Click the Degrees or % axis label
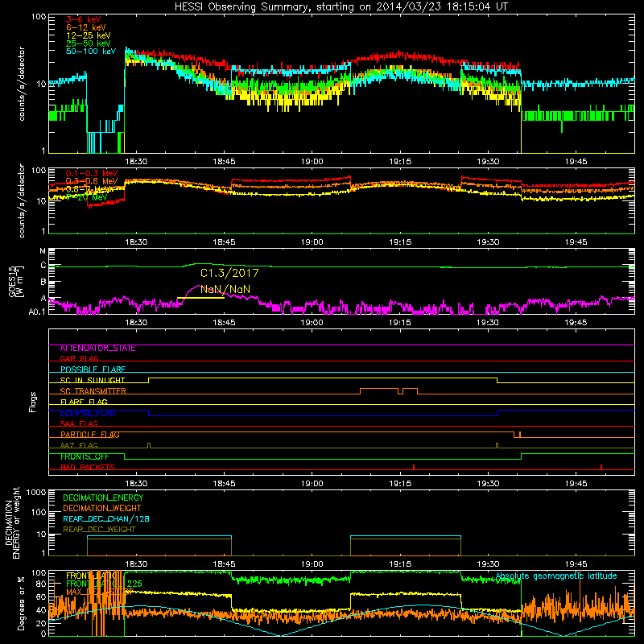 click(21, 603)
